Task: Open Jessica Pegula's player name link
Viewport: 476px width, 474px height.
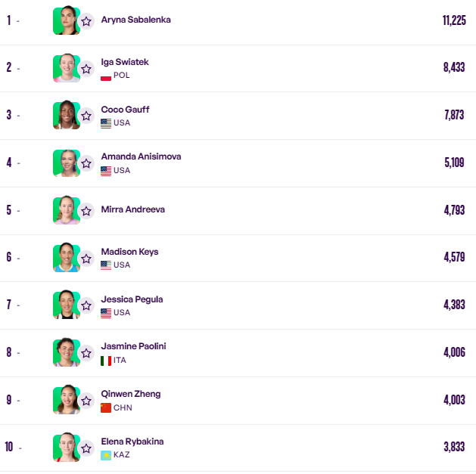Action: tap(132, 299)
